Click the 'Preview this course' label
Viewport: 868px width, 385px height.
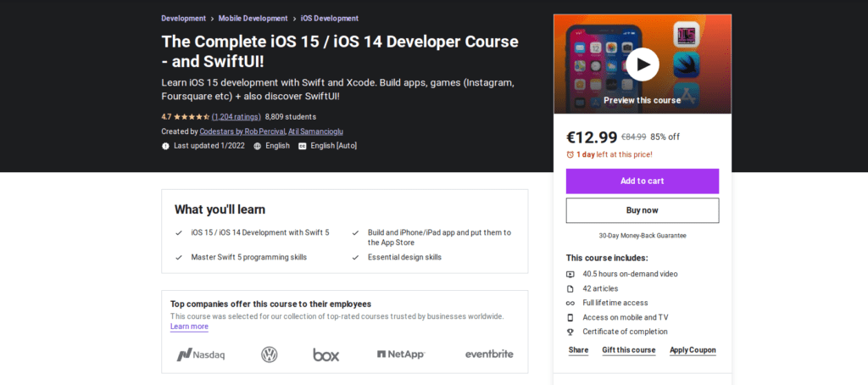pos(643,100)
